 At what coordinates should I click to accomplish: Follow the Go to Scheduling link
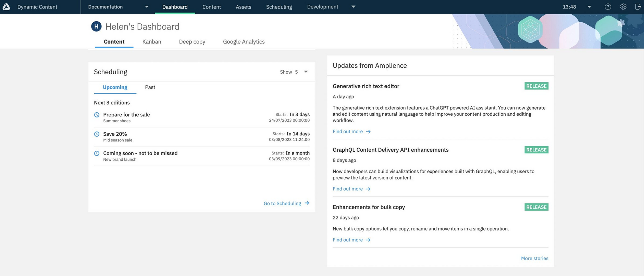click(x=282, y=203)
